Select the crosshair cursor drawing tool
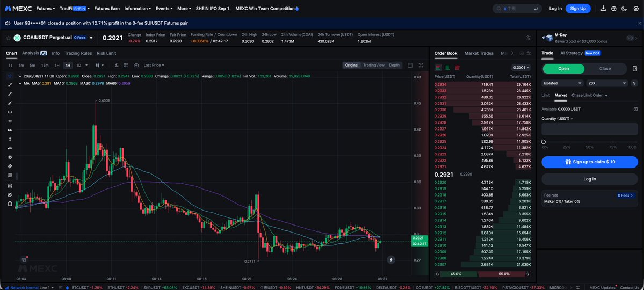Image resolution: width=644 pixels, height=290 pixels. click(x=10, y=76)
